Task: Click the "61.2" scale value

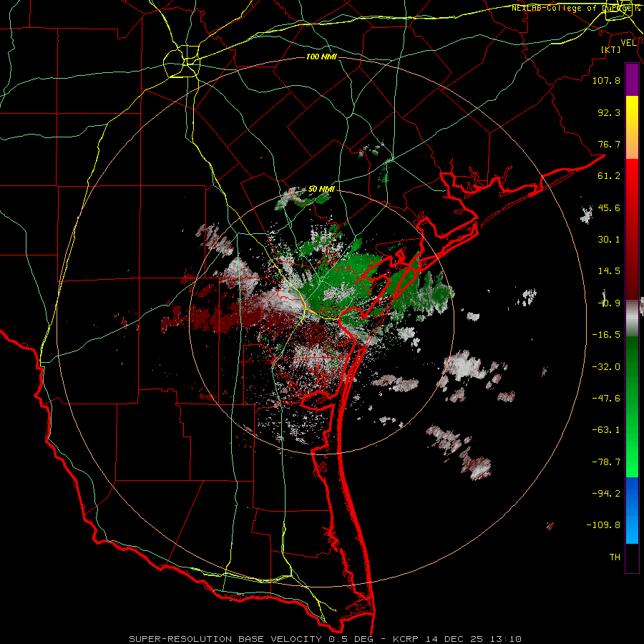Action: 609,176
